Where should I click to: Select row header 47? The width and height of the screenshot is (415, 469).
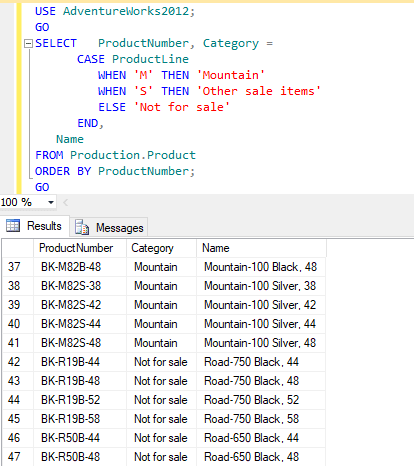pos(18,457)
